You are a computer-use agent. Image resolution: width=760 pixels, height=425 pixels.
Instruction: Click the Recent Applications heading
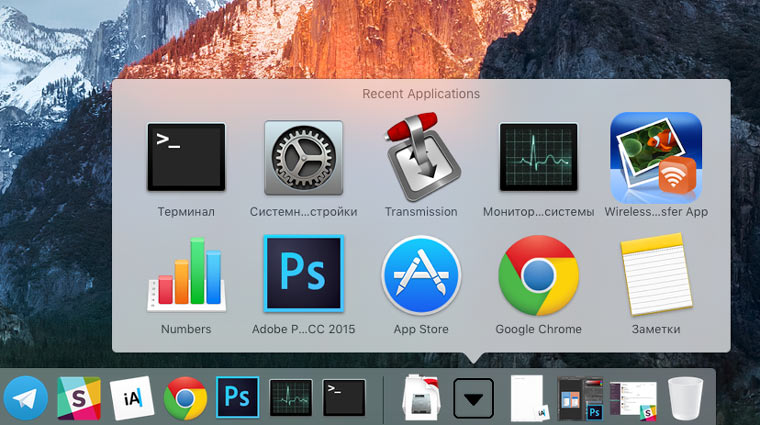coord(421,94)
